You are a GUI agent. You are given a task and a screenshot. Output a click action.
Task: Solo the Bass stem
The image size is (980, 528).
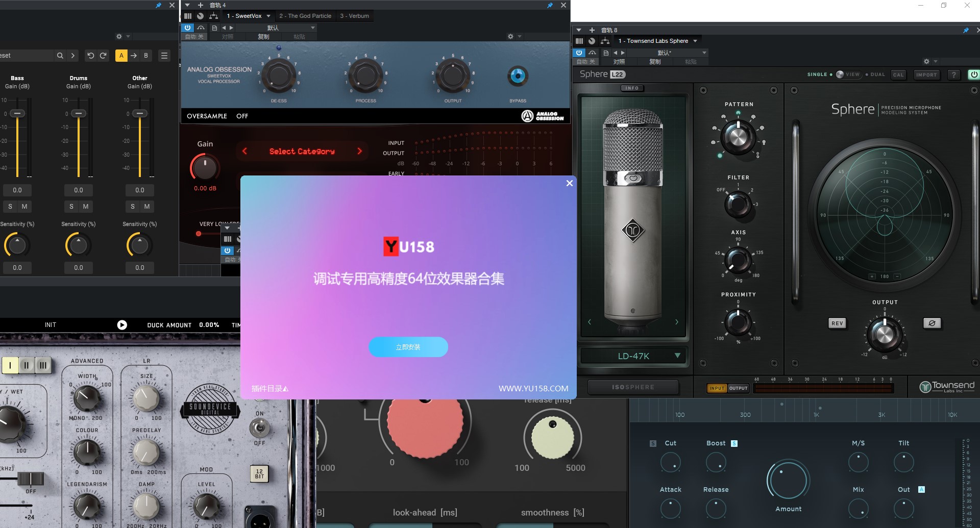tap(10, 207)
